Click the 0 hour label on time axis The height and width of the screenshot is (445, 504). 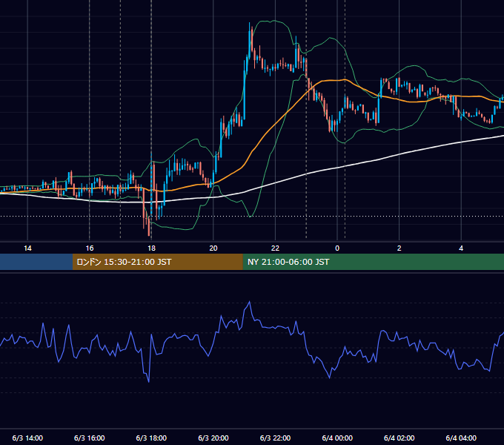337,248
